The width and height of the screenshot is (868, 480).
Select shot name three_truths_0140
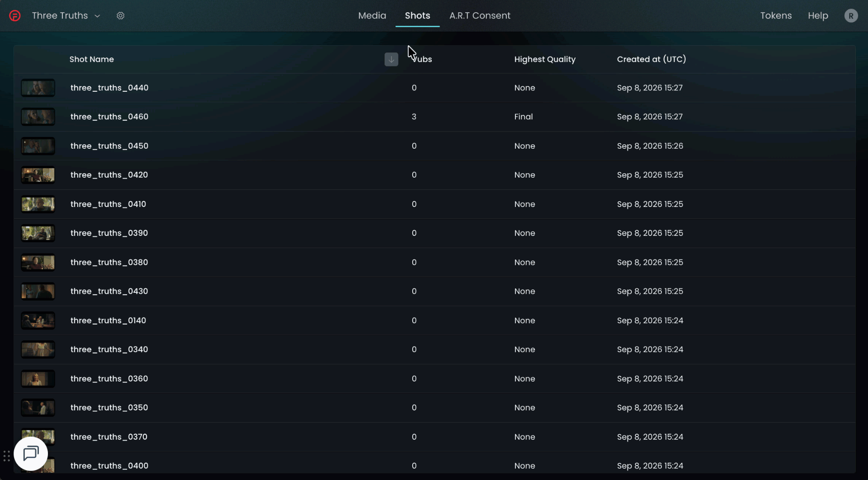click(x=108, y=320)
